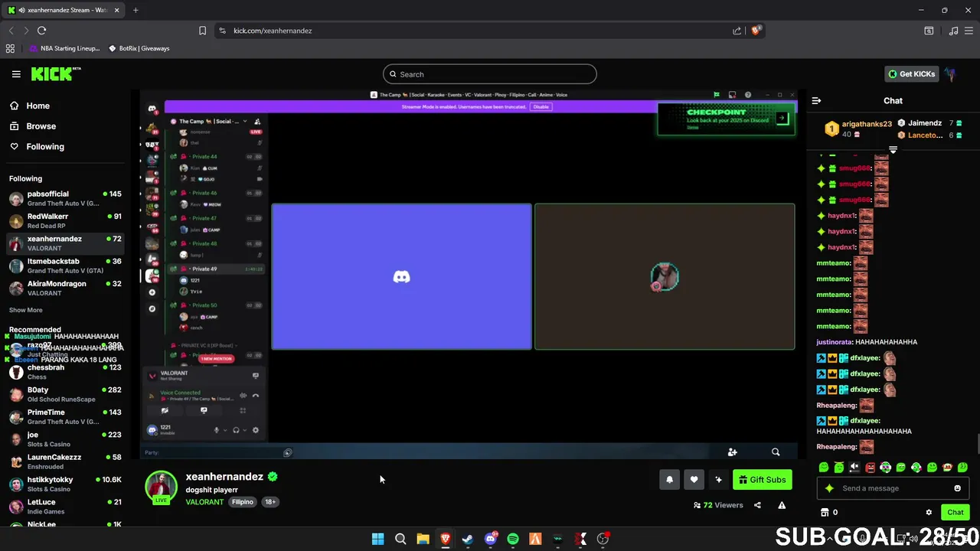Click the Gift Subs button
980x551 pixels.
tap(762, 480)
